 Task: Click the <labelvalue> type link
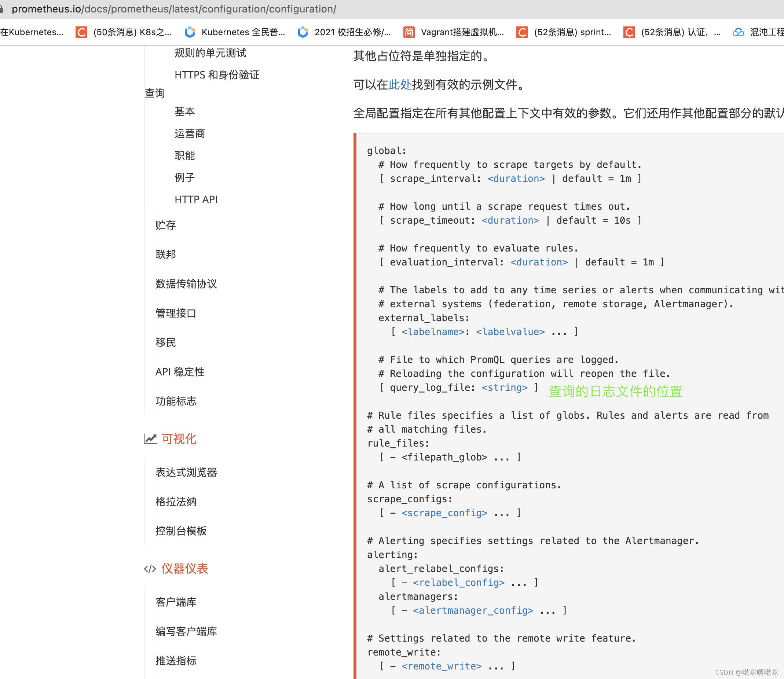(510, 332)
